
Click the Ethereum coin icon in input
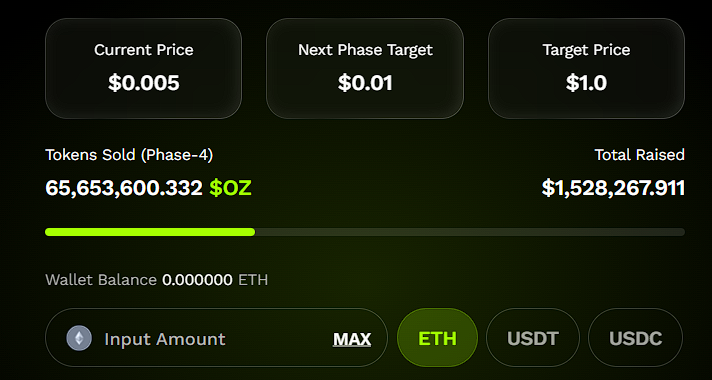pyautogui.click(x=79, y=338)
